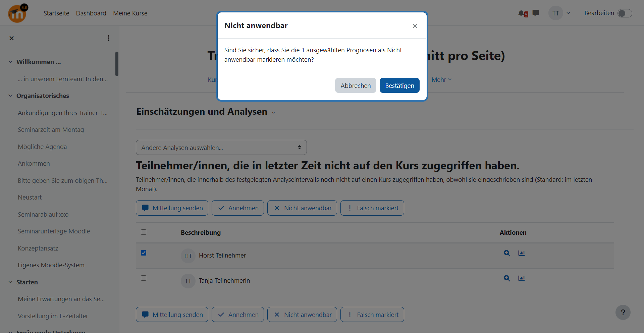Screen dimensions: 644x333
Task: Click the top Mitteilung senden button
Action: (172, 208)
